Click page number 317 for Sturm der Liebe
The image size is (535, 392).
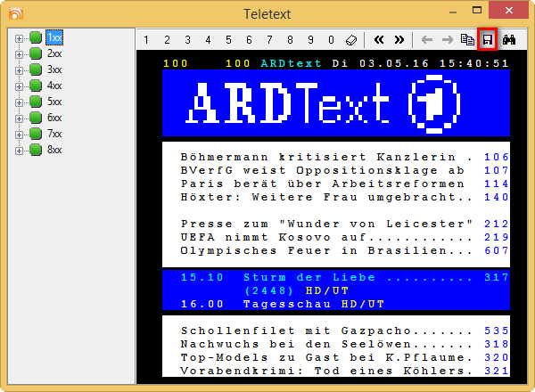(x=497, y=277)
